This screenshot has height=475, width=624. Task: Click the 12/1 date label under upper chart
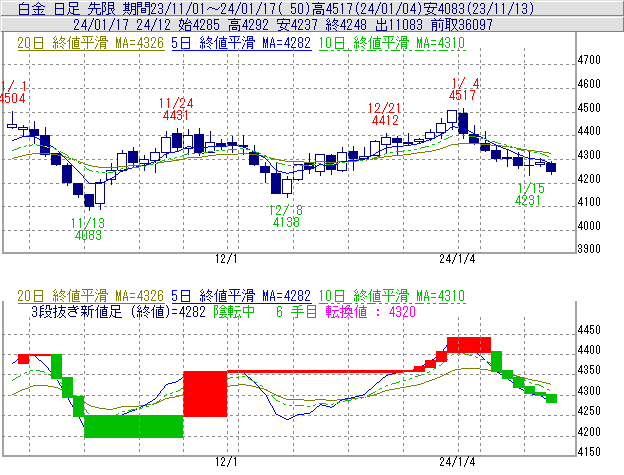coord(226,259)
